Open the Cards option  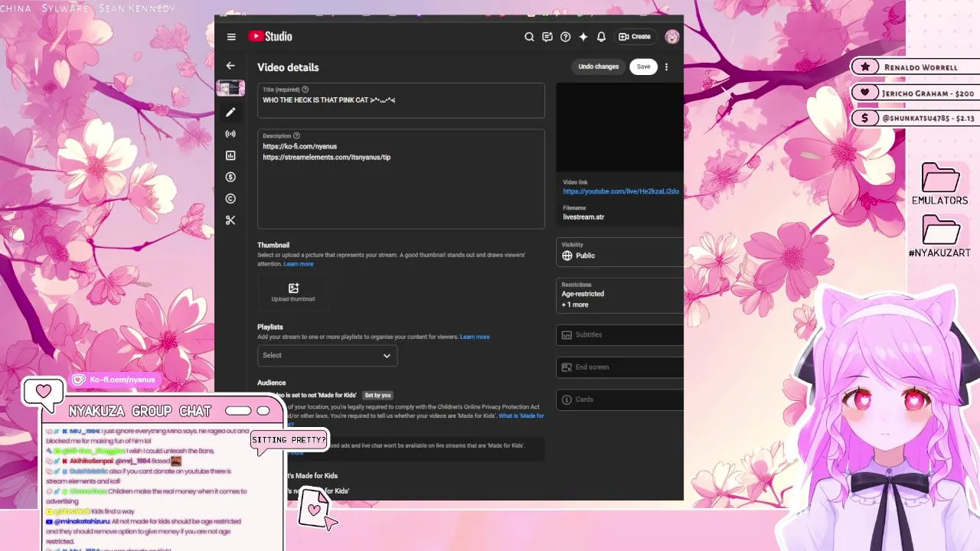click(x=620, y=399)
